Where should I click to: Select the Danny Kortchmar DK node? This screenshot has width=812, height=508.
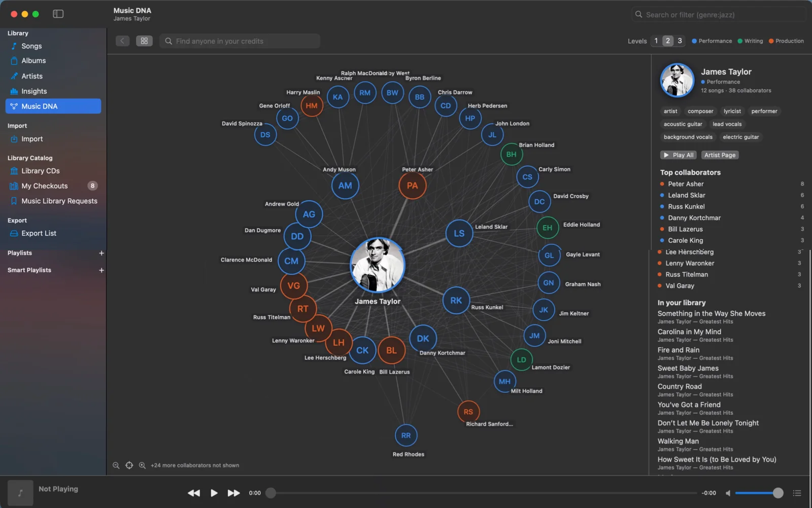(x=423, y=339)
